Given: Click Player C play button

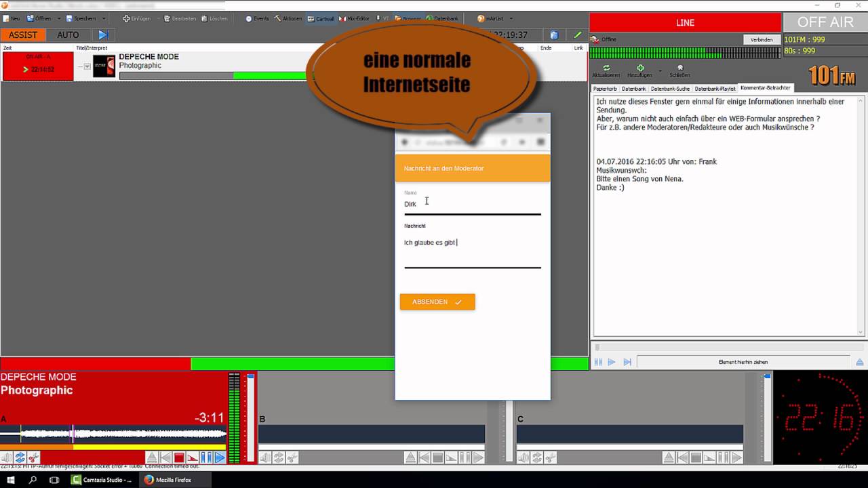Looking at the screenshot, I should click(x=736, y=457).
